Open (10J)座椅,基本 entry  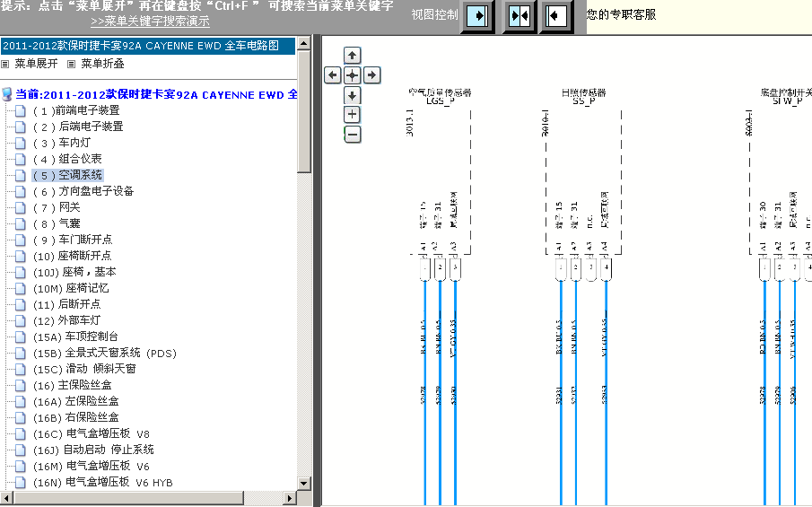click(74, 272)
